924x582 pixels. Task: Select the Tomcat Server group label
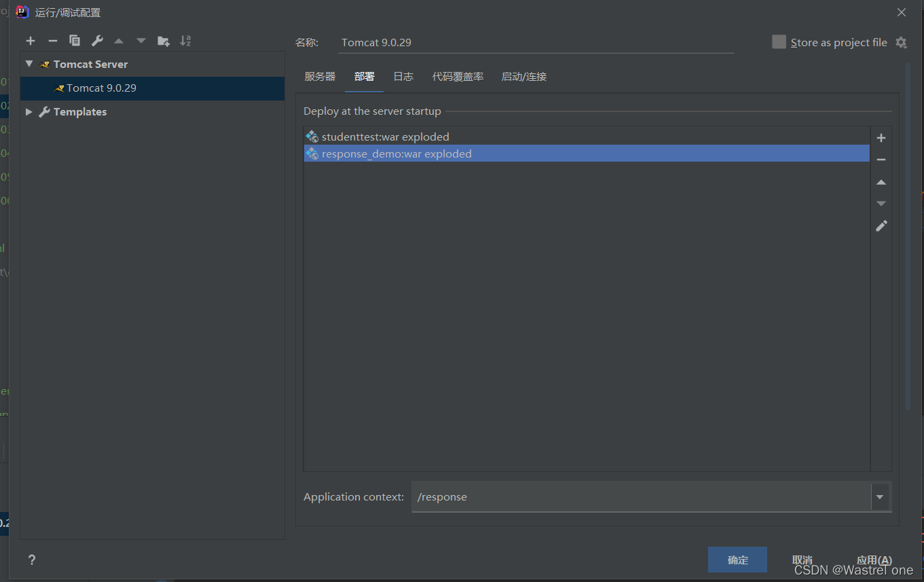[x=91, y=65]
